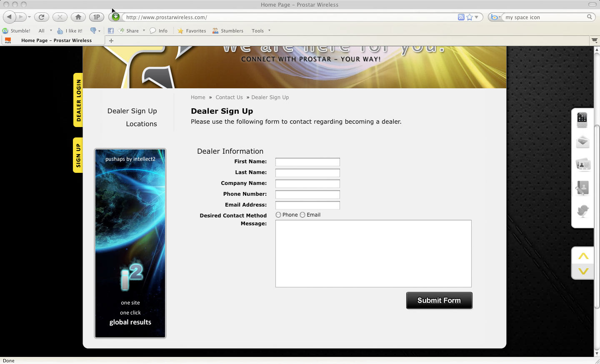The image size is (600, 364).
Task: Select the Email contact method radio
Action: pyautogui.click(x=302, y=215)
